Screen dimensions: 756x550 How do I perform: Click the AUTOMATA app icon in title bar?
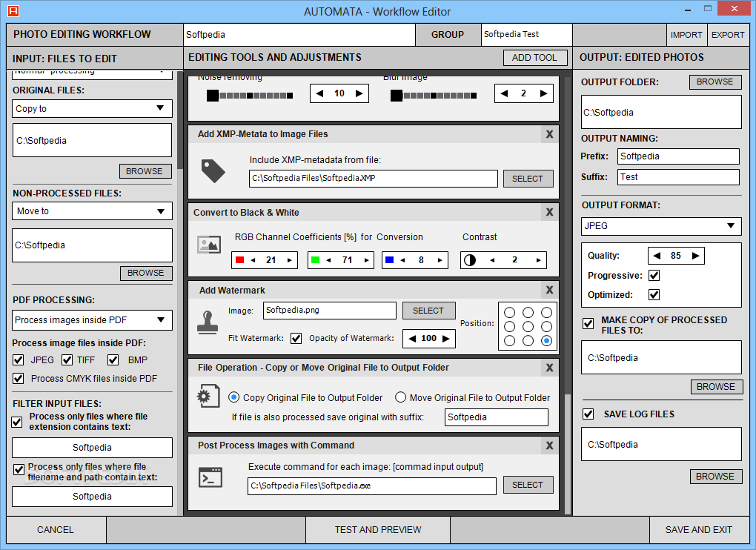(x=13, y=10)
